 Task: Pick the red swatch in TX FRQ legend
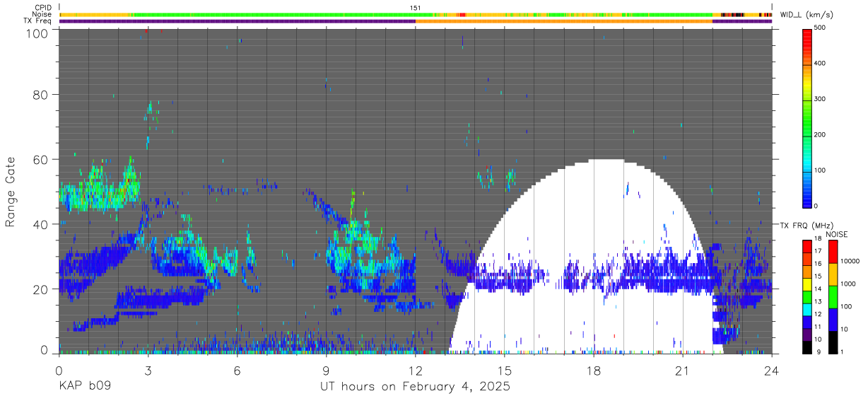coord(807,246)
